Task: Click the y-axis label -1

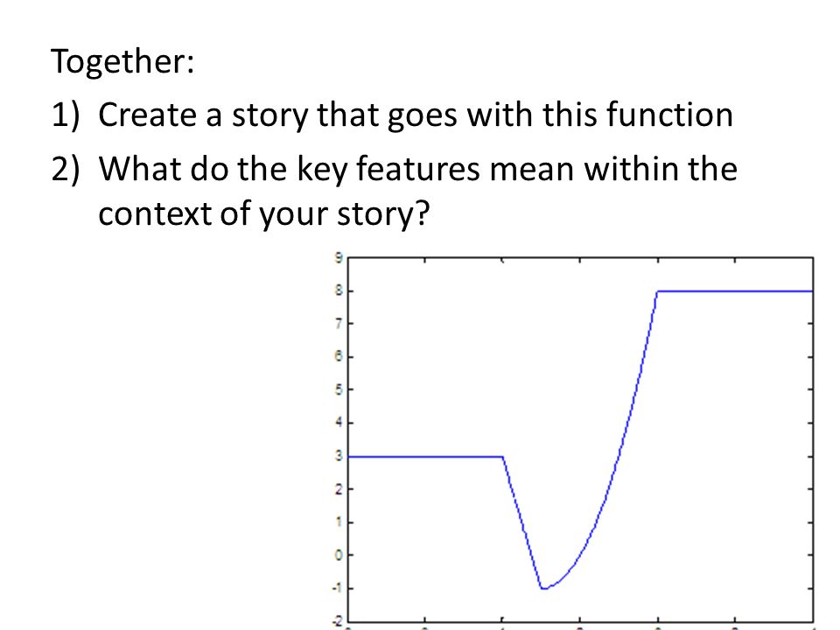Action: [x=337, y=588]
